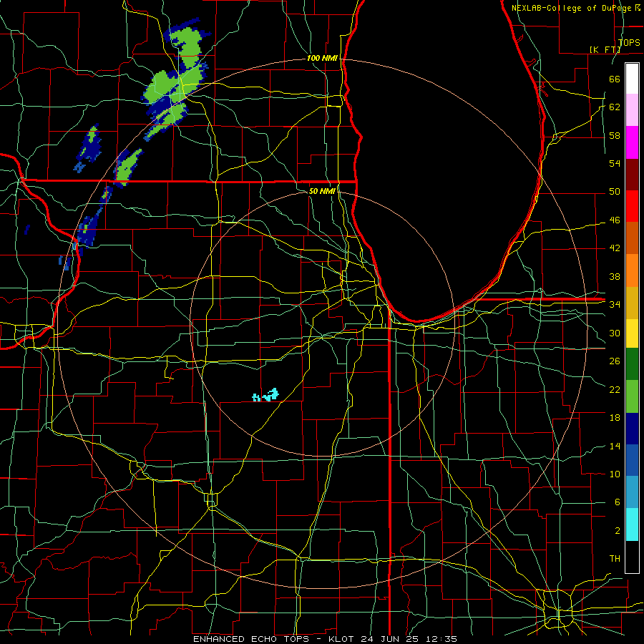
Task: Click the cyan echo cluster inside 50 NMI ring
Action: (265, 395)
